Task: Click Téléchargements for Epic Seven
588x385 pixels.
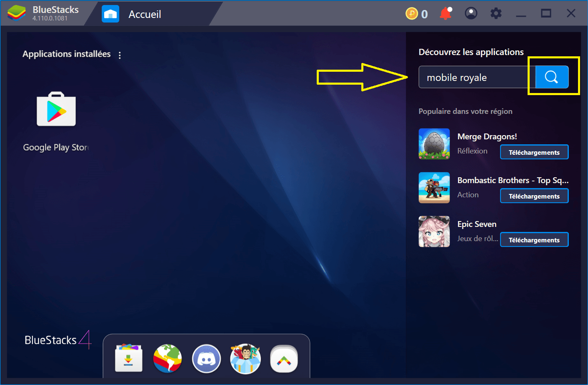Action: pos(534,240)
